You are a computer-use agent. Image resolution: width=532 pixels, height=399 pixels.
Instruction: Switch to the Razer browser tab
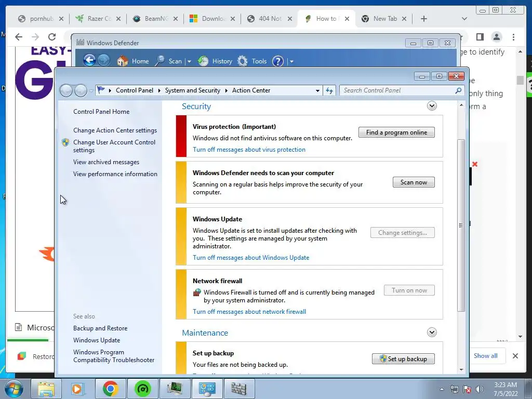(98, 19)
